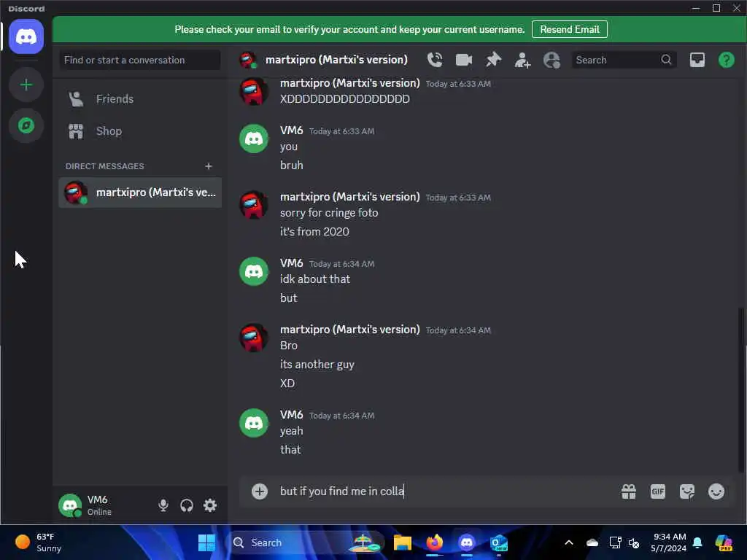Click the message 'its another guy'
Image resolution: width=747 pixels, height=560 pixels.
point(317,365)
